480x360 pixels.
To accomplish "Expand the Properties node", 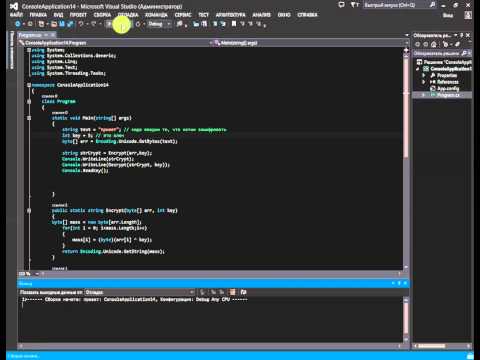I will pyautogui.click(x=424, y=76).
